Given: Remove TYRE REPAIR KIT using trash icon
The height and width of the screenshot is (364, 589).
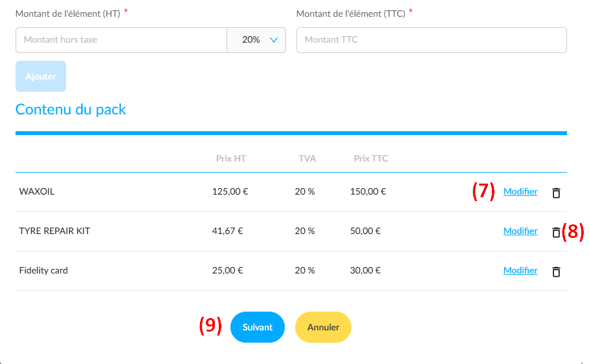Looking at the screenshot, I should [556, 232].
